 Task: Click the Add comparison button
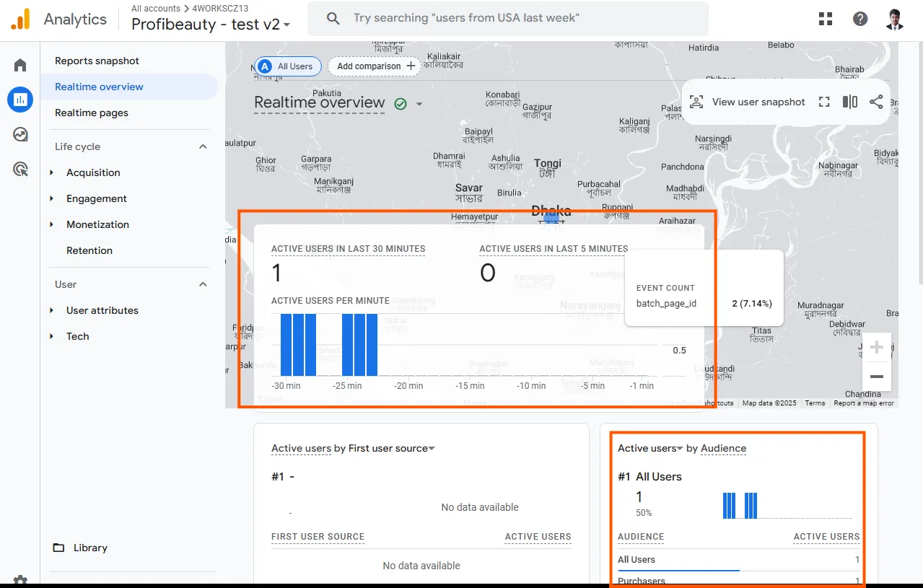(x=375, y=66)
